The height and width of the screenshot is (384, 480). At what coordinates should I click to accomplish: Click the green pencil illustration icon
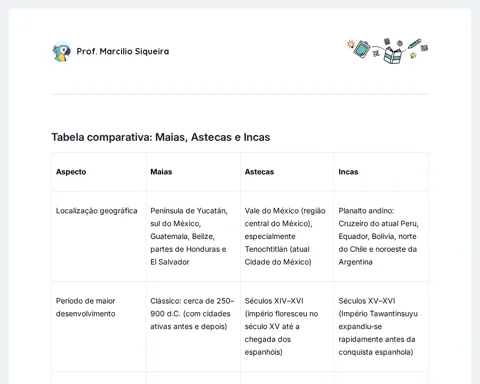[x=414, y=44]
